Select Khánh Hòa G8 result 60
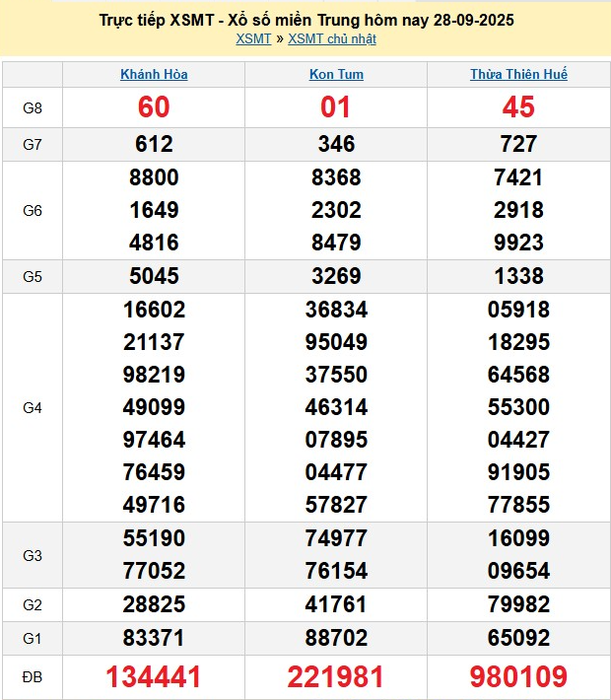The width and height of the screenshot is (611, 700). tap(154, 107)
